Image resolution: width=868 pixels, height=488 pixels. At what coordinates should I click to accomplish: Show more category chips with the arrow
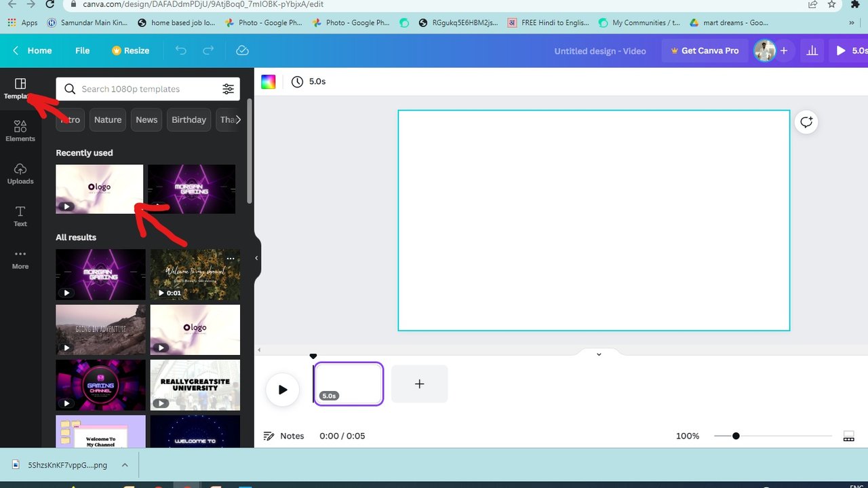pos(238,119)
